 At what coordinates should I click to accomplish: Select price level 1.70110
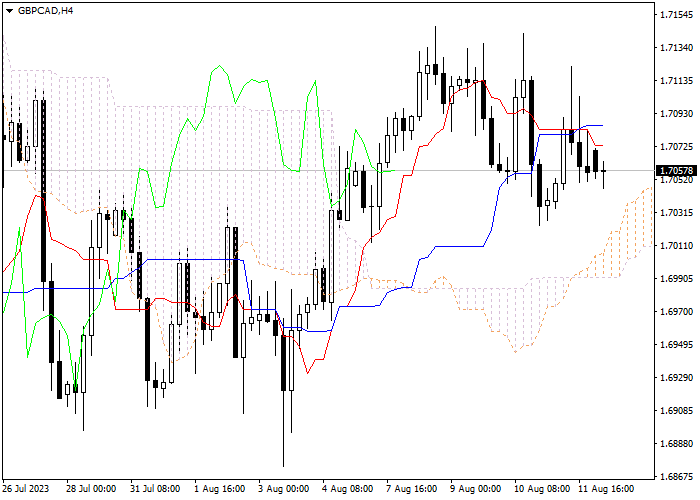tap(676, 246)
